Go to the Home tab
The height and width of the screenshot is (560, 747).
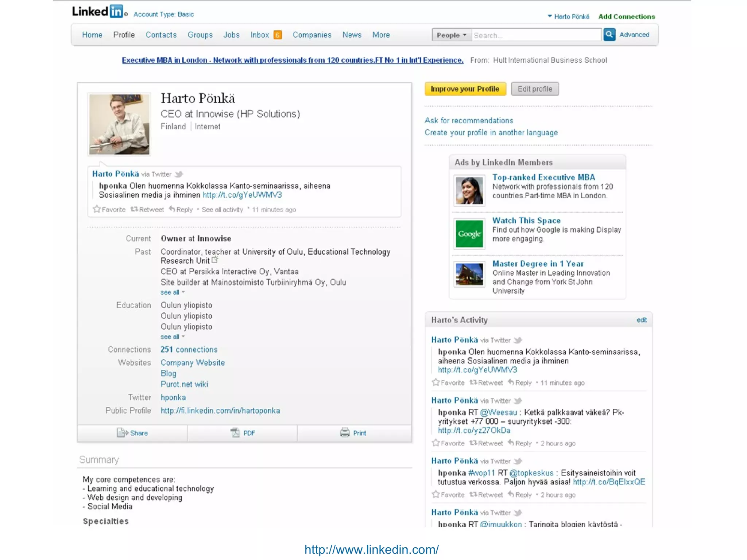tap(92, 35)
